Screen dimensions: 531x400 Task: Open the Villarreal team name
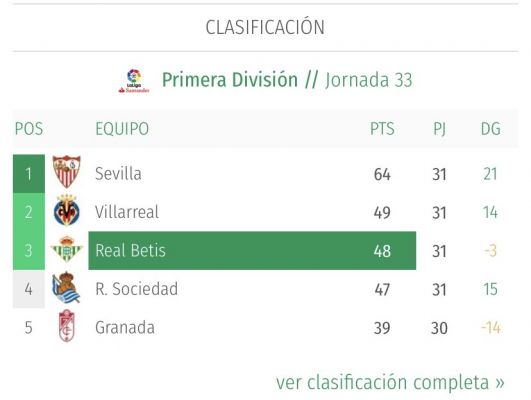(127, 212)
